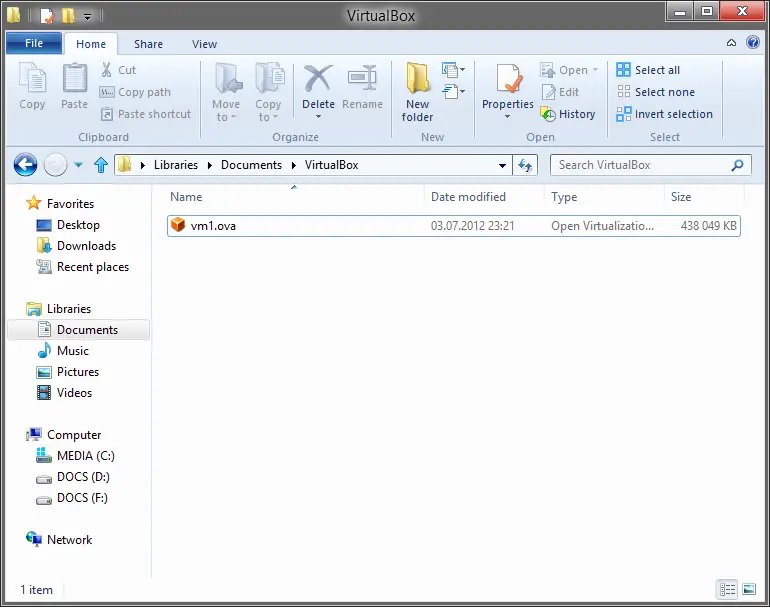Select Documents library in sidebar

click(79, 330)
